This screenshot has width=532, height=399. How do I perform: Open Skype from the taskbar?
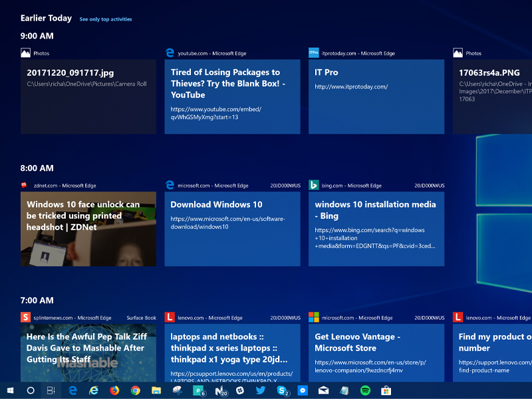pos(282,390)
